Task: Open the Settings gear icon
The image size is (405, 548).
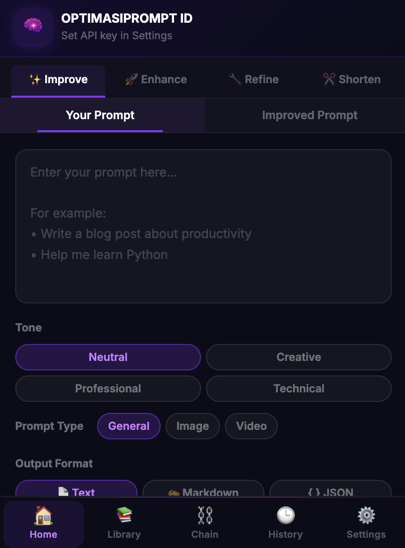Action: [x=366, y=515]
